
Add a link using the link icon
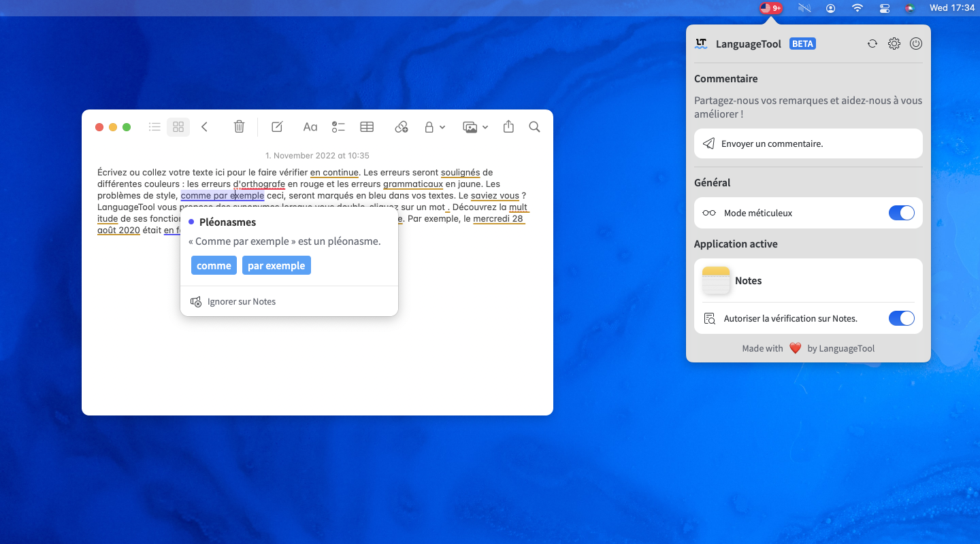402,127
